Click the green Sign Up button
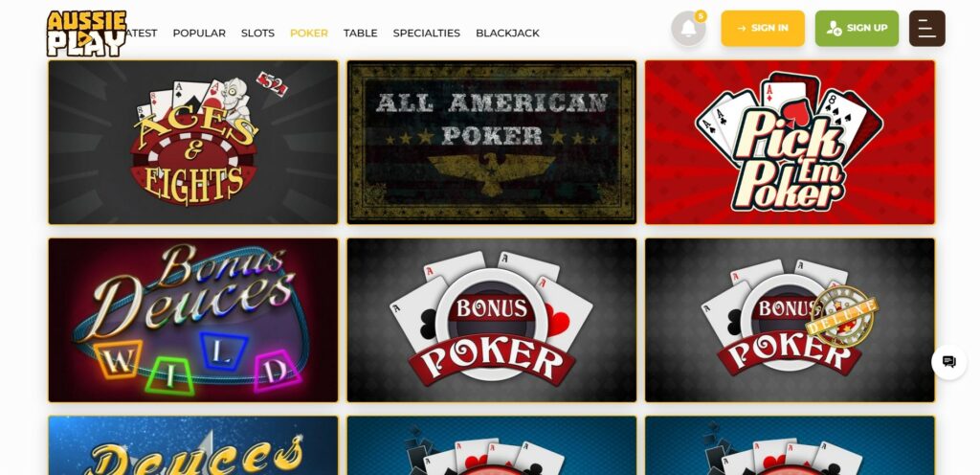 [857, 28]
